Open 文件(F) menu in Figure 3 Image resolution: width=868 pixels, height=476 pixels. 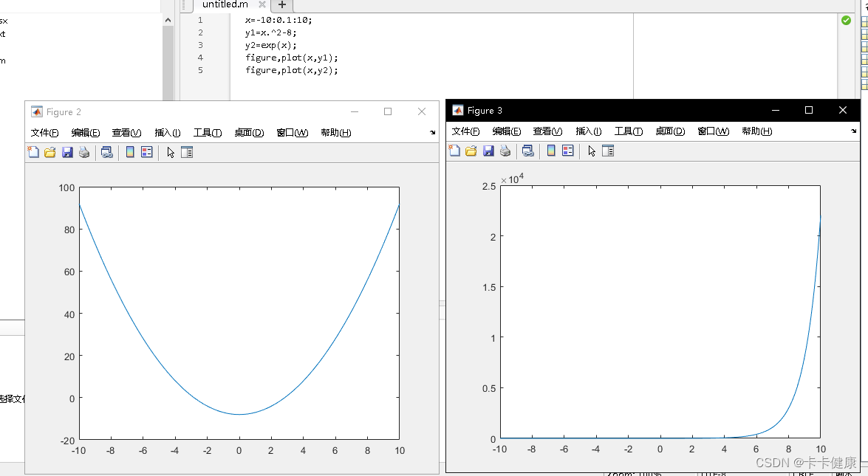(x=465, y=131)
